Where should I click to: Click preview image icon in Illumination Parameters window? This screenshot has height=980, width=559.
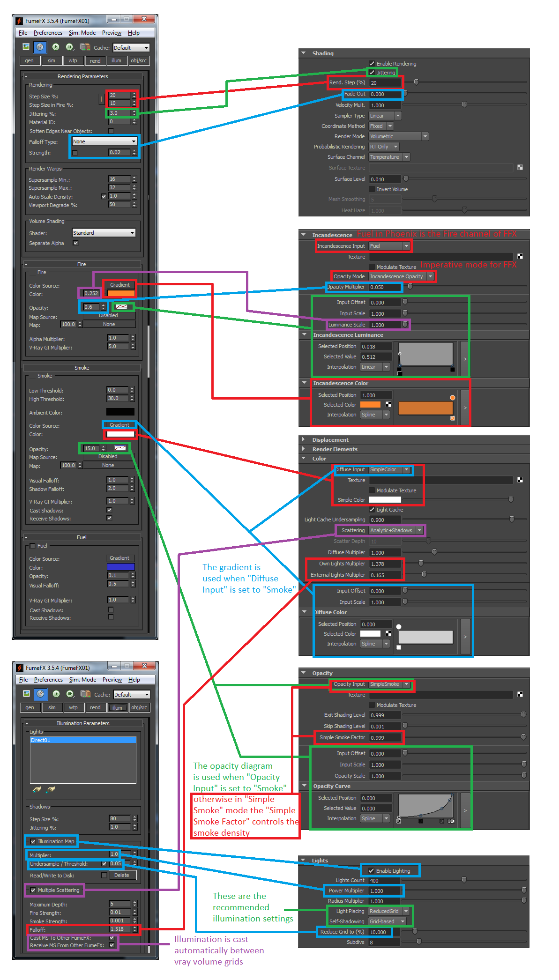[26, 694]
